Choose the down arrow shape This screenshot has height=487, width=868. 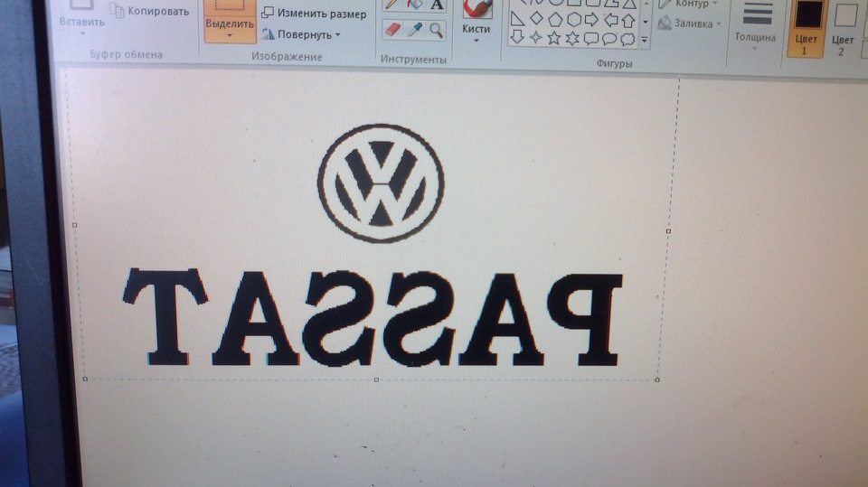click(x=517, y=37)
